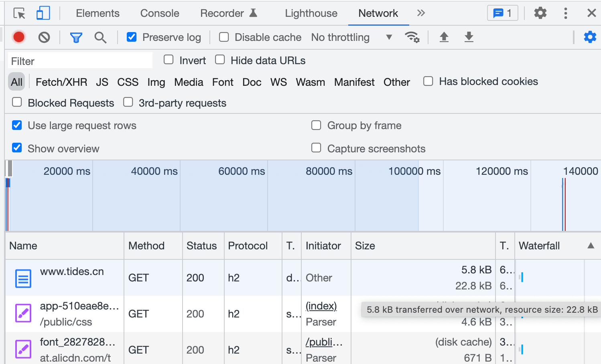Image resolution: width=601 pixels, height=364 pixels.
Task: Open the (index) initiator link
Action: pyautogui.click(x=321, y=306)
